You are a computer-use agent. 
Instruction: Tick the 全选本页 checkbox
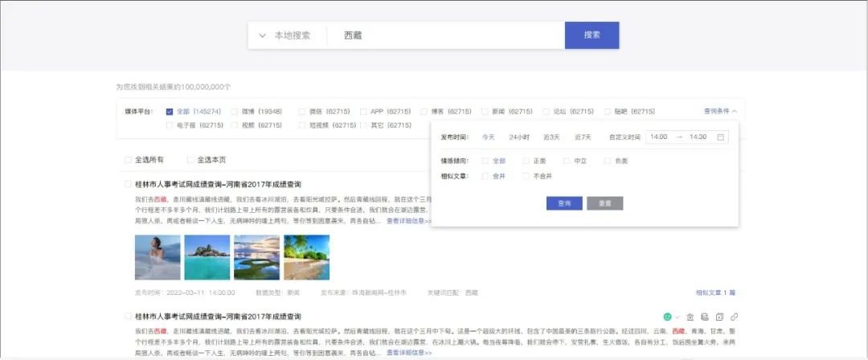190,160
